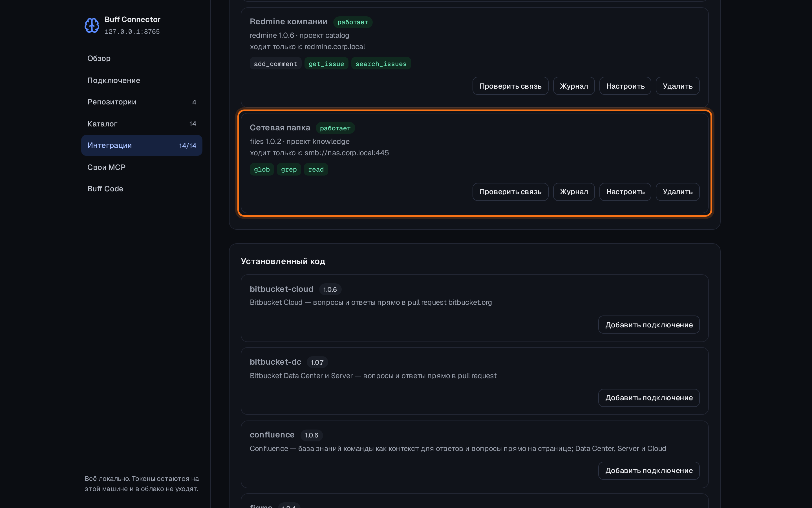Image resolution: width=812 pixels, height=508 pixels.
Task: Click the redmine.corp.local host line
Action: click(307, 47)
